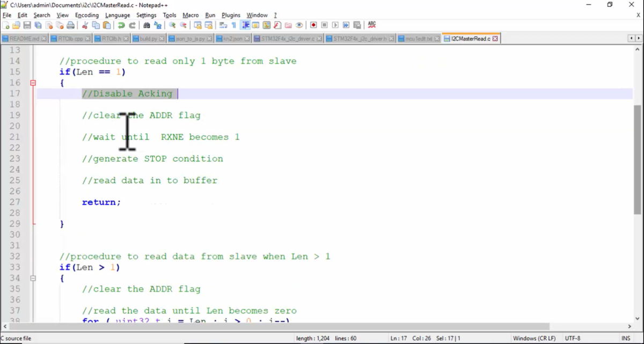Click the Close document toolbar icon
The image size is (644, 344).
coord(49,25)
